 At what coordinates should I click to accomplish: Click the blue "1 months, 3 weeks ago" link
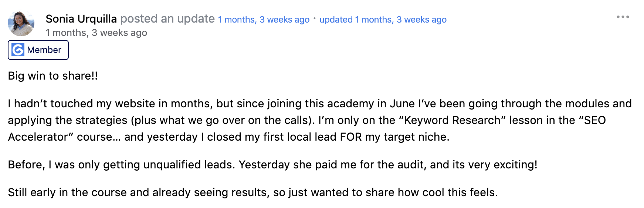point(263,20)
